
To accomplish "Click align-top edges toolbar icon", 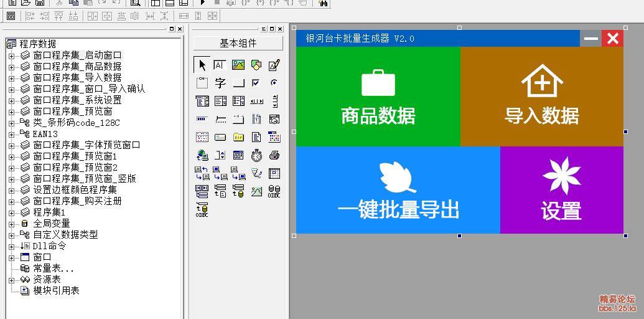I will coord(58,16).
